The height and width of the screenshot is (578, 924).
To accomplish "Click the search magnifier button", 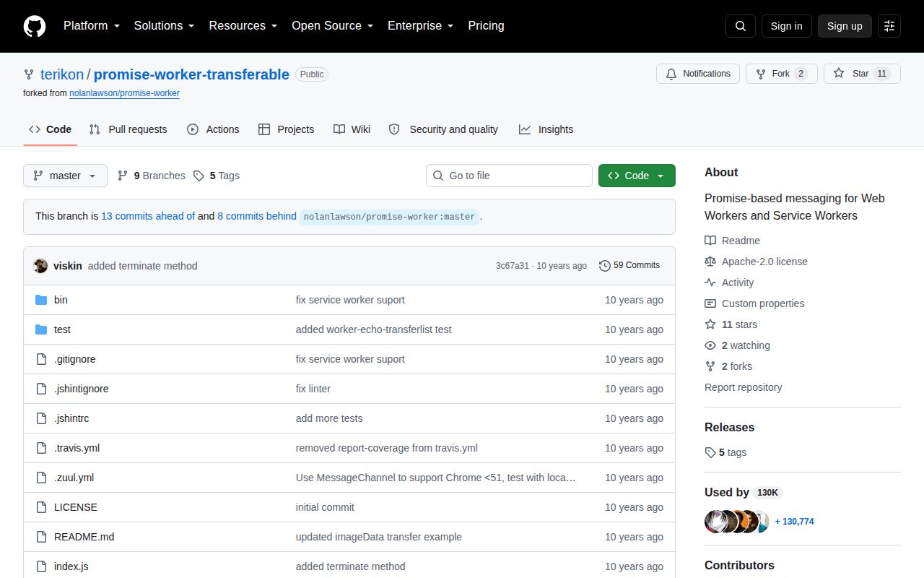I will pyautogui.click(x=741, y=26).
